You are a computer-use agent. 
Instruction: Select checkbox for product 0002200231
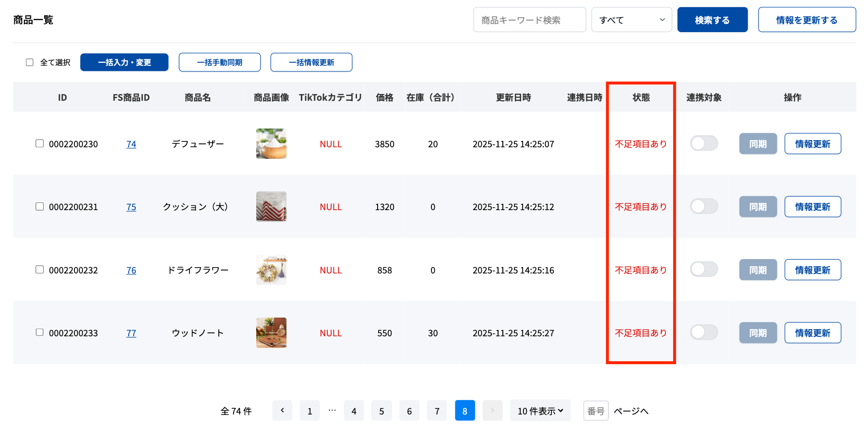click(x=40, y=206)
